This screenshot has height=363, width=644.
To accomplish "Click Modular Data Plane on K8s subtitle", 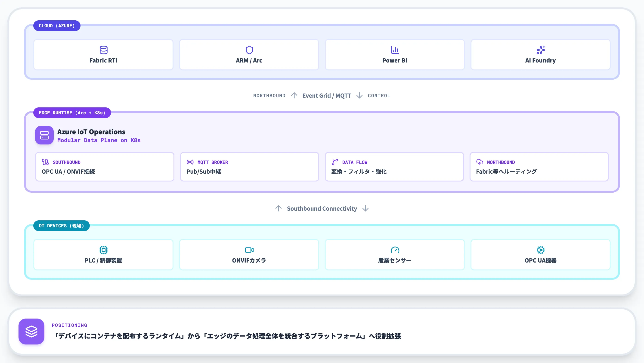I will pos(99,140).
